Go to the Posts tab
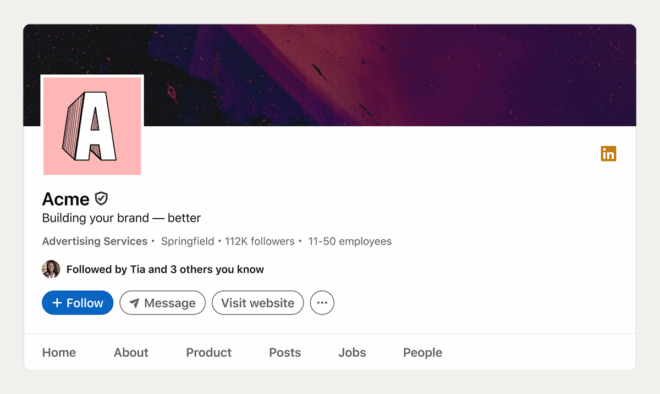Screen dimensions: 660x394 point(285,352)
